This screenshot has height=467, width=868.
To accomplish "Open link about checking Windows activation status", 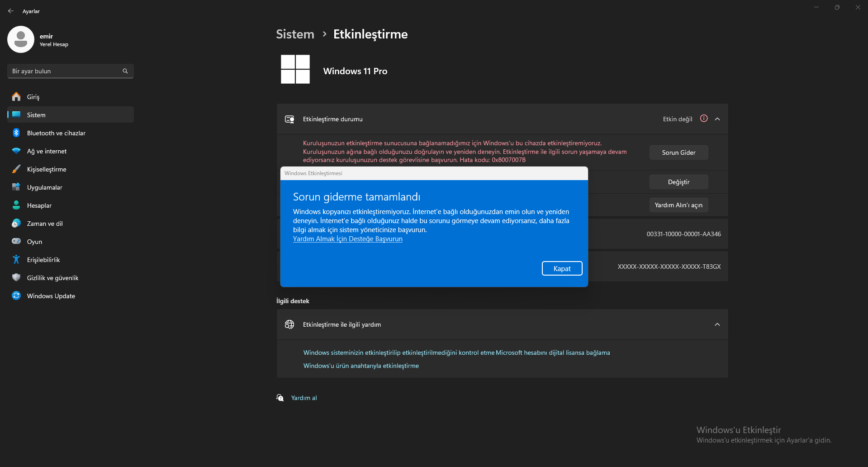I will [x=399, y=353].
